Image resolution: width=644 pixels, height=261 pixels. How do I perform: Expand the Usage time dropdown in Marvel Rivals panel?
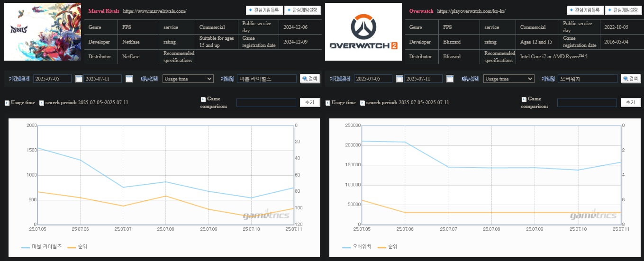point(188,79)
